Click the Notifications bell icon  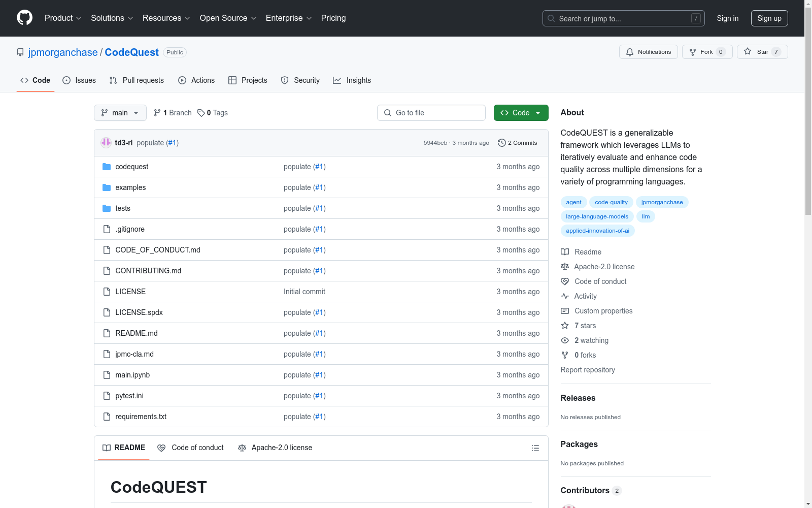(x=630, y=52)
